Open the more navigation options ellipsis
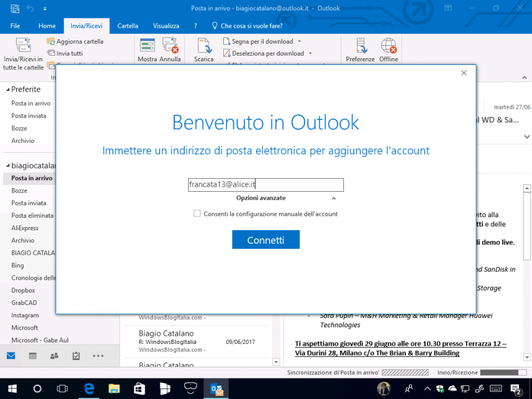The height and width of the screenshot is (399, 532). 98,356
